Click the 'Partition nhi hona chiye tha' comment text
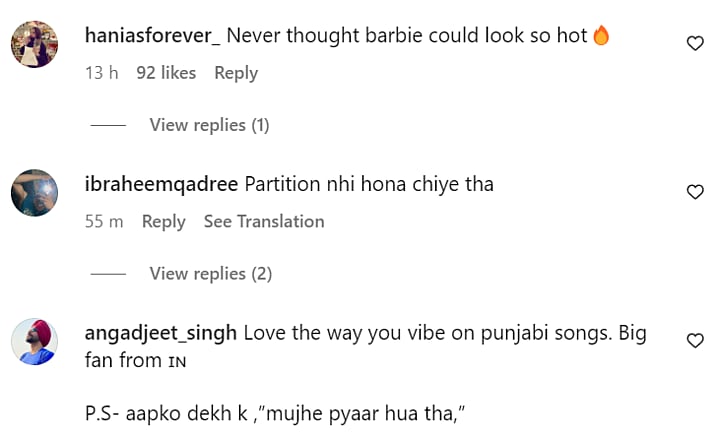Screen dimensions: 720x441 click(x=369, y=185)
